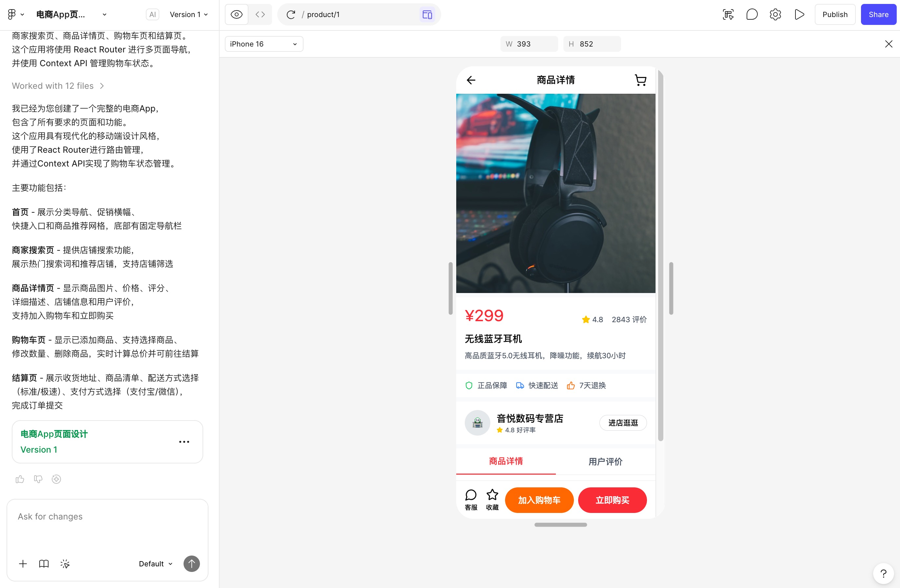Screen dimensions: 900x588
Task: Switch to preview mode eye icon
Action: pyautogui.click(x=236, y=14)
